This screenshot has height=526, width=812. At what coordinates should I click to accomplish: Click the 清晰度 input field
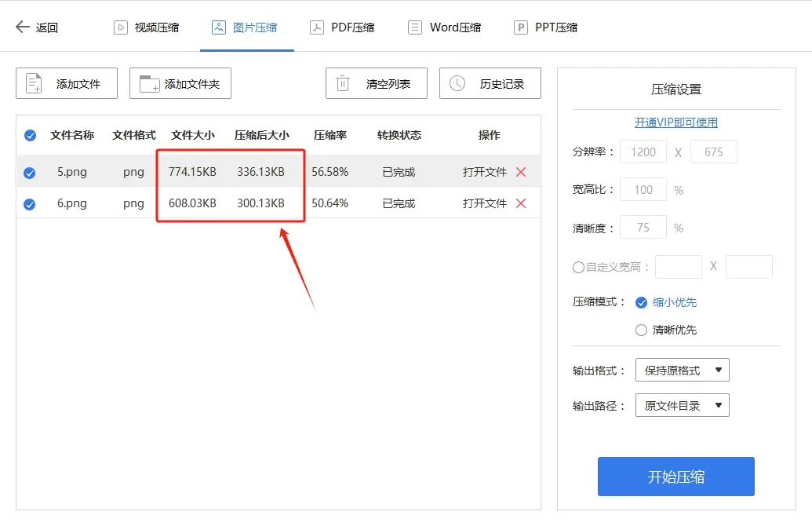click(x=643, y=228)
